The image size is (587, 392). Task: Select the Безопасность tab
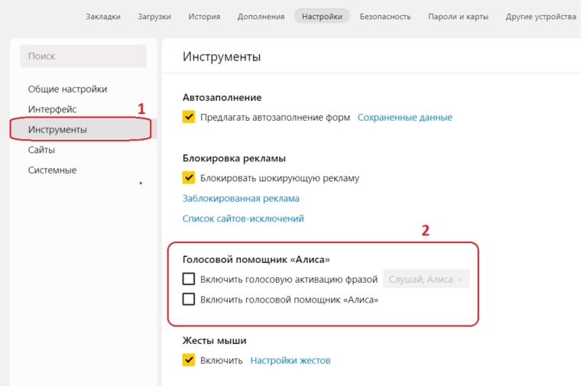coord(385,16)
